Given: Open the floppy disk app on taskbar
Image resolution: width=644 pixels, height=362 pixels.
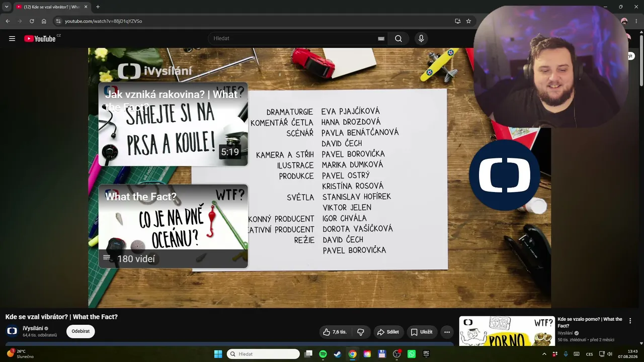Looking at the screenshot, I should click(x=382, y=354).
